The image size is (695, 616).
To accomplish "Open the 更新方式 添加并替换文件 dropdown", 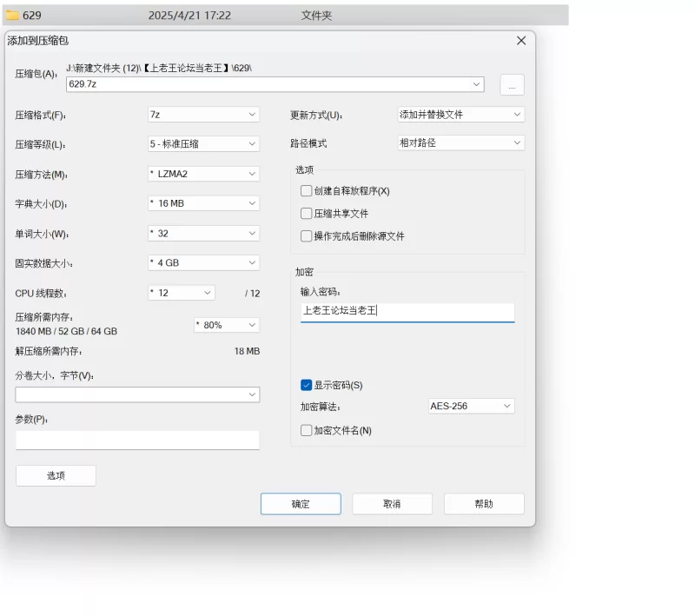I will click(461, 115).
